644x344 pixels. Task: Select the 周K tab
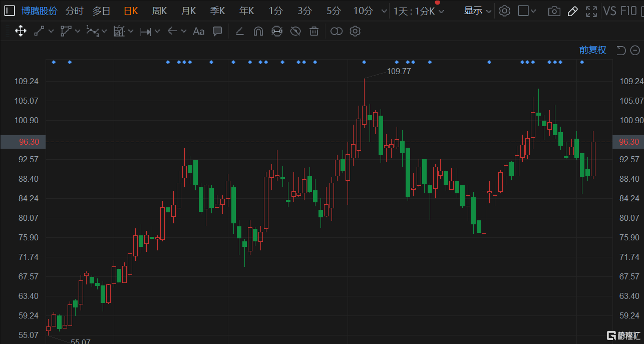[160, 11]
